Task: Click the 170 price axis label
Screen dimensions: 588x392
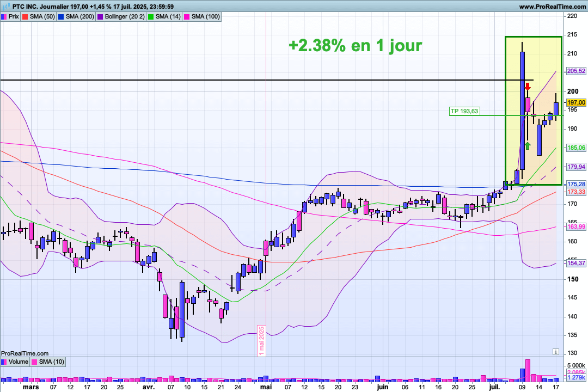Action: 572,204
